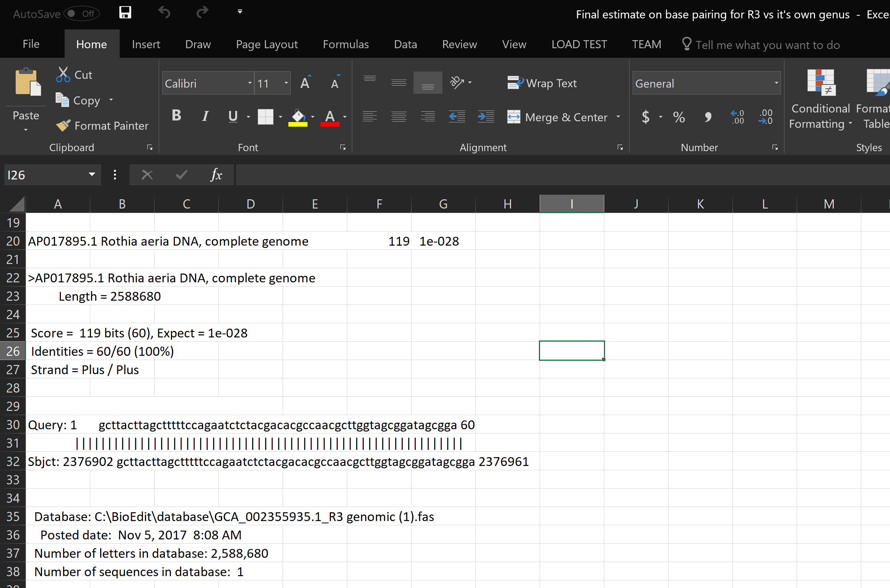Viewport: 890px width, 588px height.
Task: Open the Page Layout tab
Action: [x=267, y=44]
